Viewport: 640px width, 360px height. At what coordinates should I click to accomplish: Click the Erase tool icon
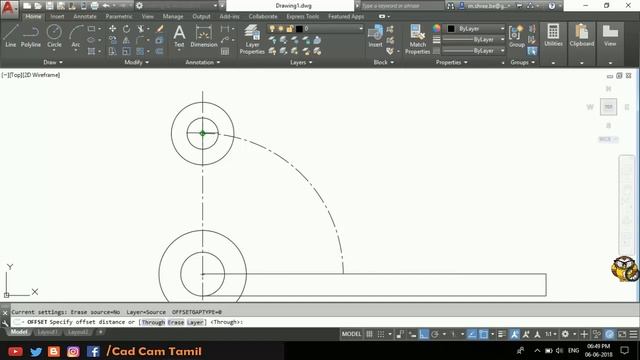[x=160, y=29]
